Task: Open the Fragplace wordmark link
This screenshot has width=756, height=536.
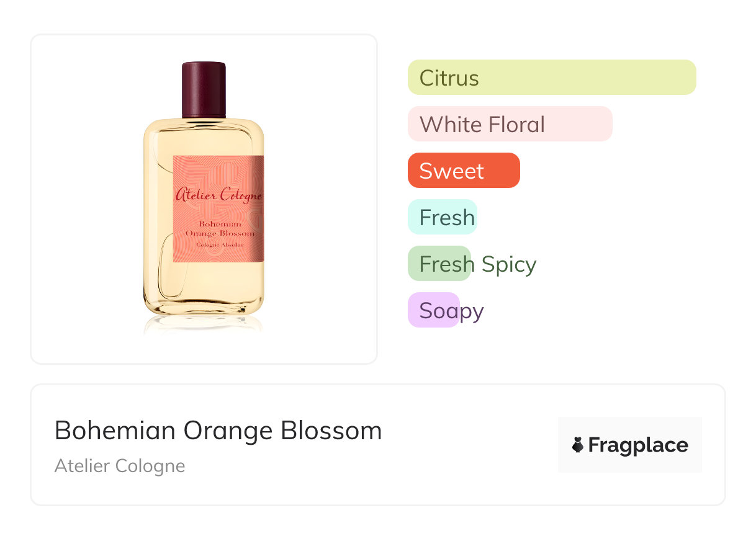Action: coord(637,445)
